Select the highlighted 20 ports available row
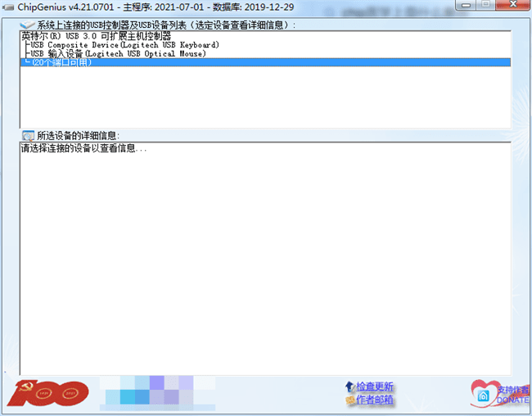Viewport: 532px width, 416px height. (x=265, y=62)
